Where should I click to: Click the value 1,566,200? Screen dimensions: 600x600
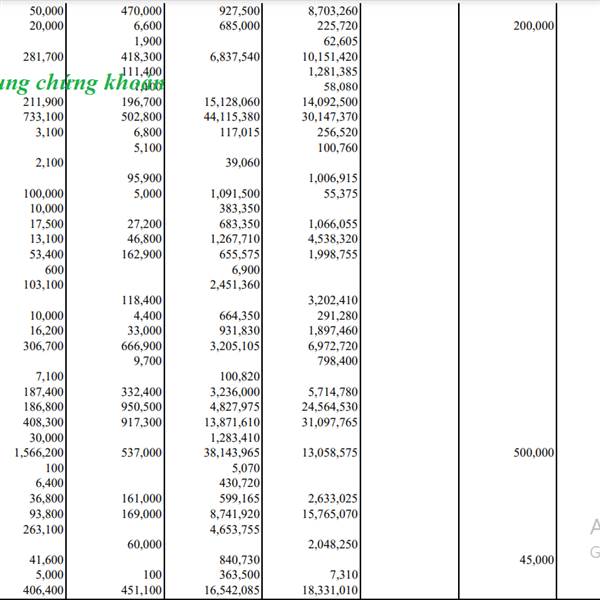[39, 453]
